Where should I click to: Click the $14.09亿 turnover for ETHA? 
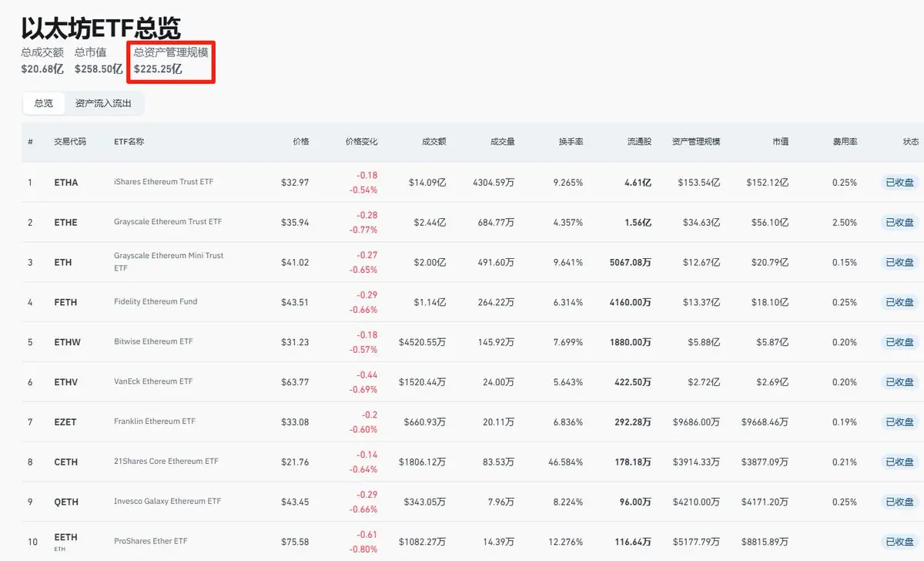(x=427, y=183)
